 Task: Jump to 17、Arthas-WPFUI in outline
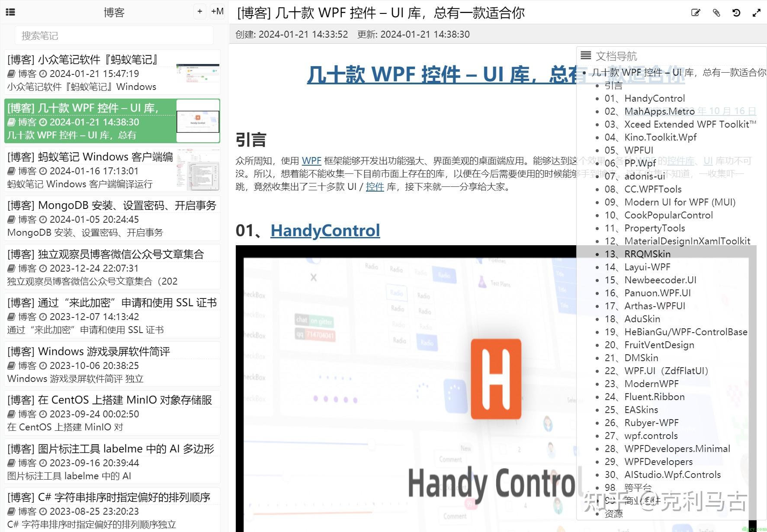click(645, 306)
